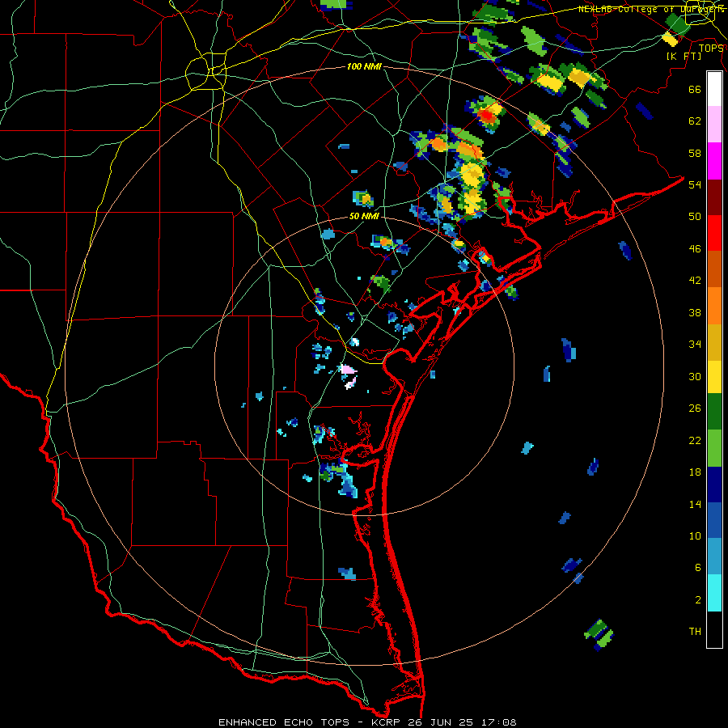Click the '46' legend value
This screenshot has height=728, width=728.
(695, 249)
